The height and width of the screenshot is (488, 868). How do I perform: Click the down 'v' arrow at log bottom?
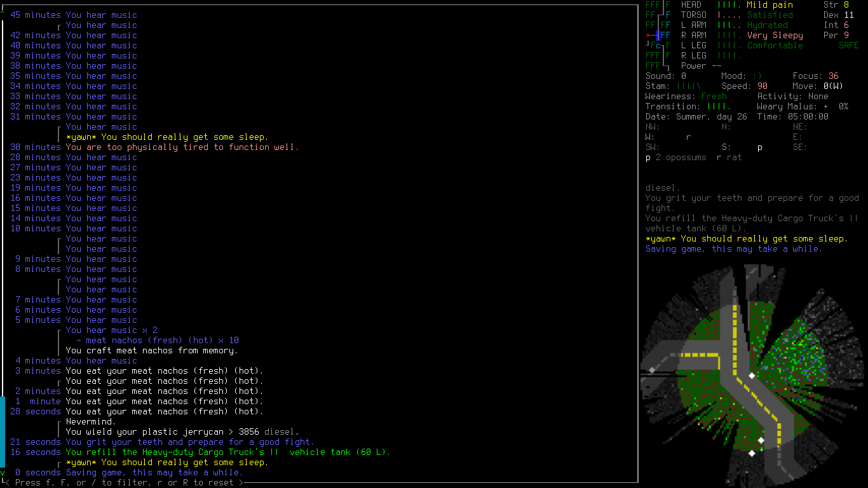click(x=3, y=473)
